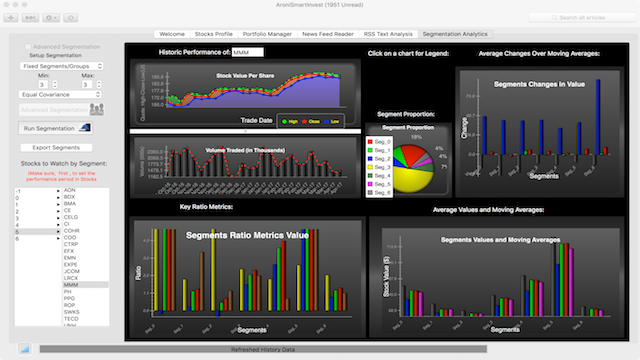Click the Export Segments button
Screen dimensions: 640x360
(56, 147)
